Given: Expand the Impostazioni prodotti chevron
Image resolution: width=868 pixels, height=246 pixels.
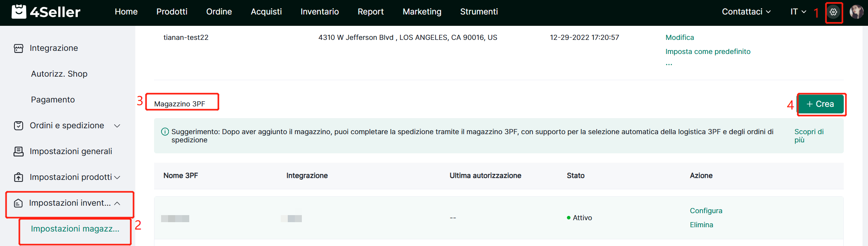Looking at the screenshot, I should [117, 177].
